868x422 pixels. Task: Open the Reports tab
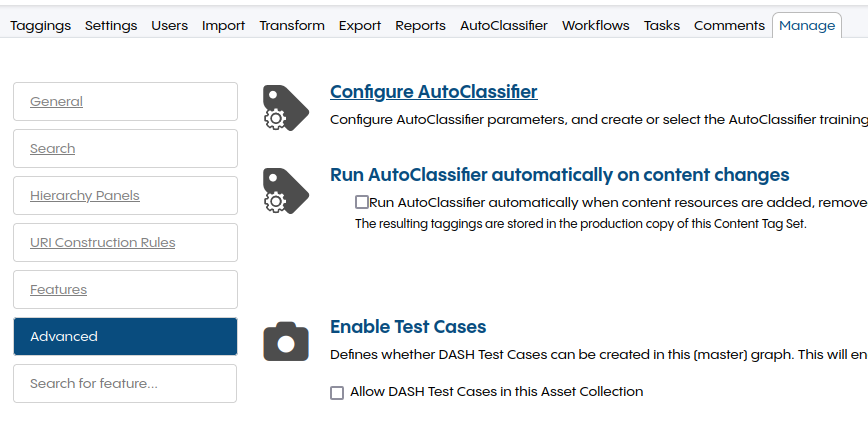pyautogui.click(x=420, y=25)
